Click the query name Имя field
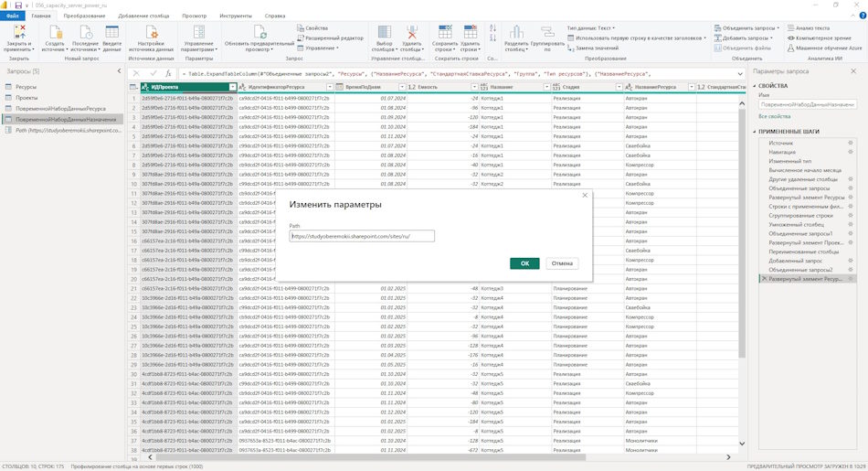The height and width of the screenshot is (471, 868). [808, 104]
